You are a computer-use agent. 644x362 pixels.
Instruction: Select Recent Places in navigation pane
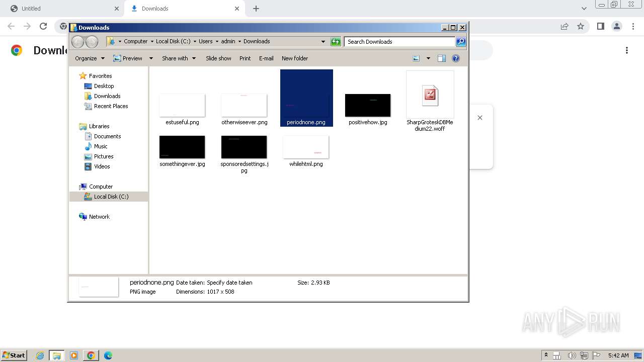[x=111, y=106]
